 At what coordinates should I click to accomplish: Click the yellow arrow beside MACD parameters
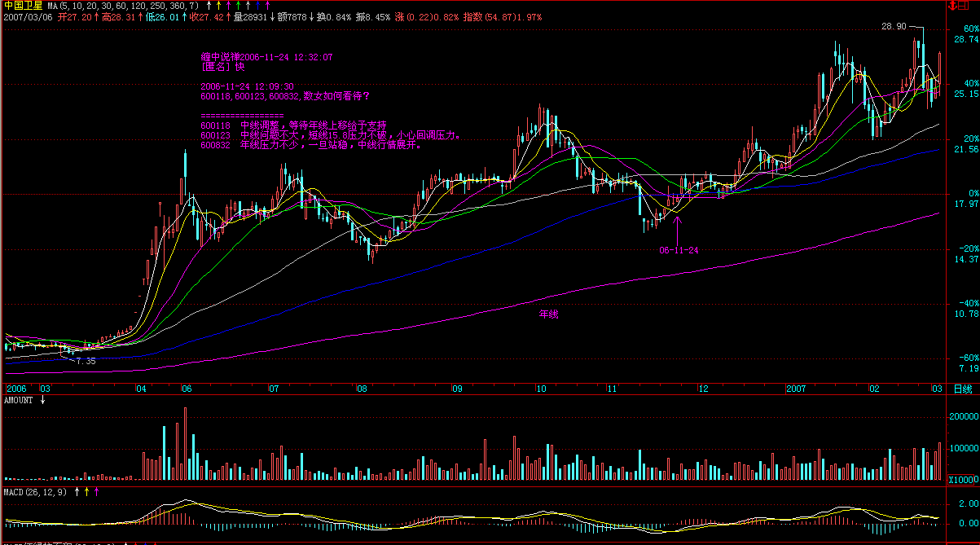[x=87, y=491]
